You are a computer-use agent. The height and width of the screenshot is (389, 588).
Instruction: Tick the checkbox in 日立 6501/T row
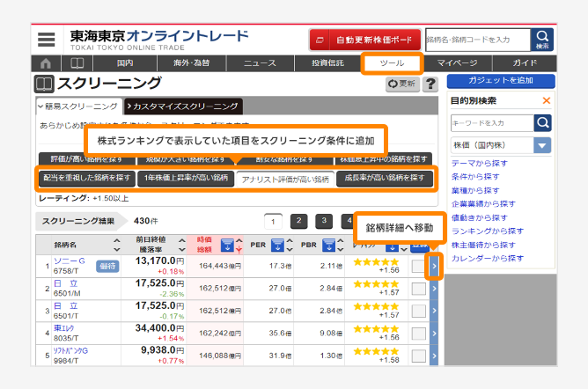[418, 311]
